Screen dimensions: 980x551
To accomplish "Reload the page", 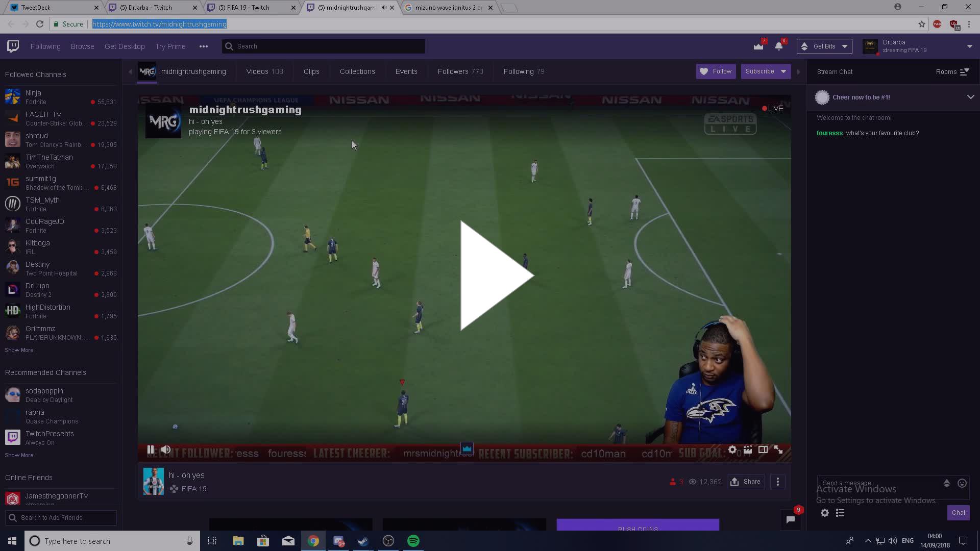I will (40, 24).
